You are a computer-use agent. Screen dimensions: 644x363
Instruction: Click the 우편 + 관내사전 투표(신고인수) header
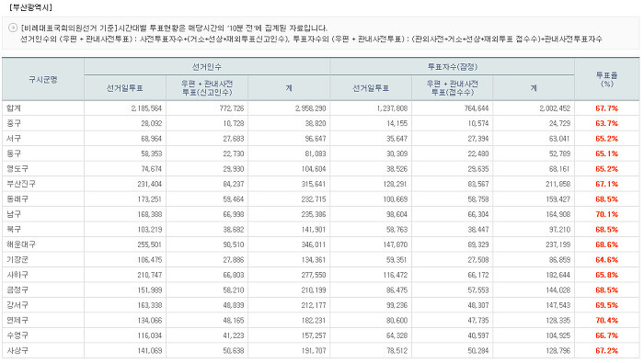207,88
